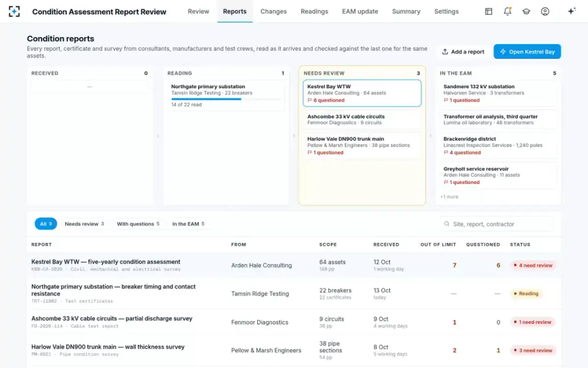Go to the Review tab
Image resolution: width=588 pixels, height=368 pixels.
point(198,11)
